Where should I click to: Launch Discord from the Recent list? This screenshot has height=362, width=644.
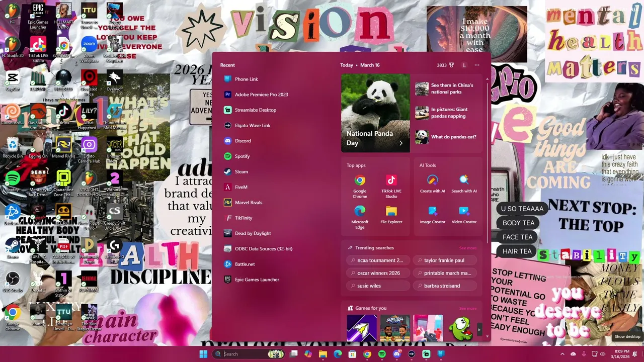pos(274,141)
